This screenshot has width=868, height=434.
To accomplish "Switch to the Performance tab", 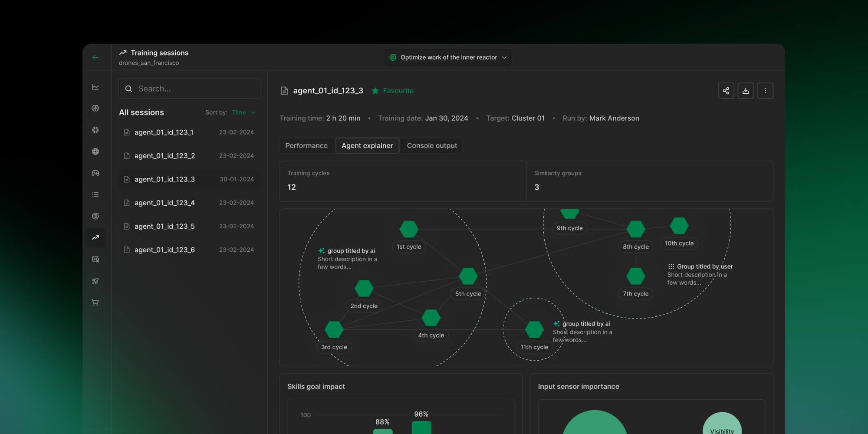I will click(x=306, y=145).
